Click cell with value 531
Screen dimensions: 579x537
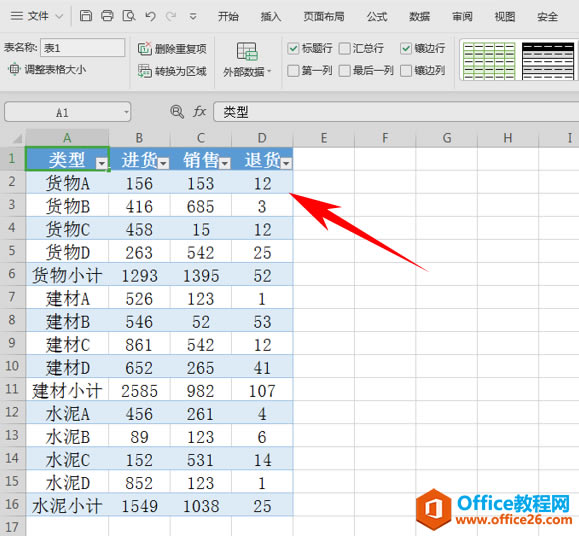pos(201,459)
